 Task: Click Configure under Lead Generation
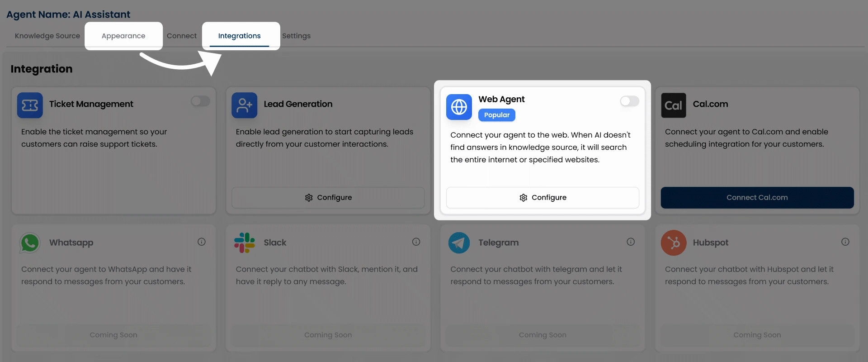(328, 198)
